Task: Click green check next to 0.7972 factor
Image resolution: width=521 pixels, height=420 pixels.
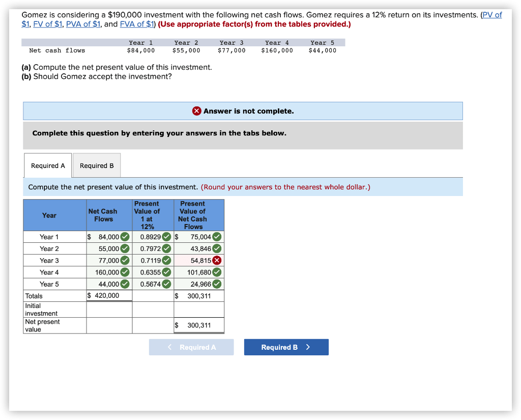Action: [166, 249]
